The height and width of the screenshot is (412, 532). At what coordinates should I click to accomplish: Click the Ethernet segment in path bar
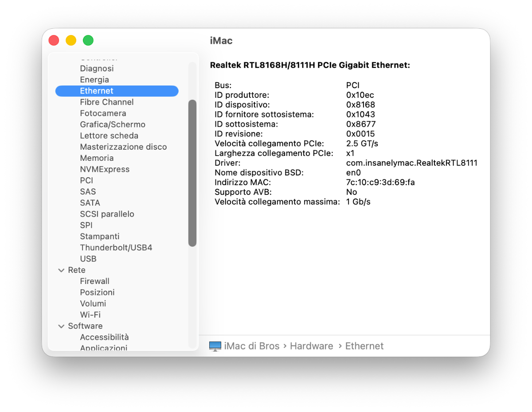point(364,346)
